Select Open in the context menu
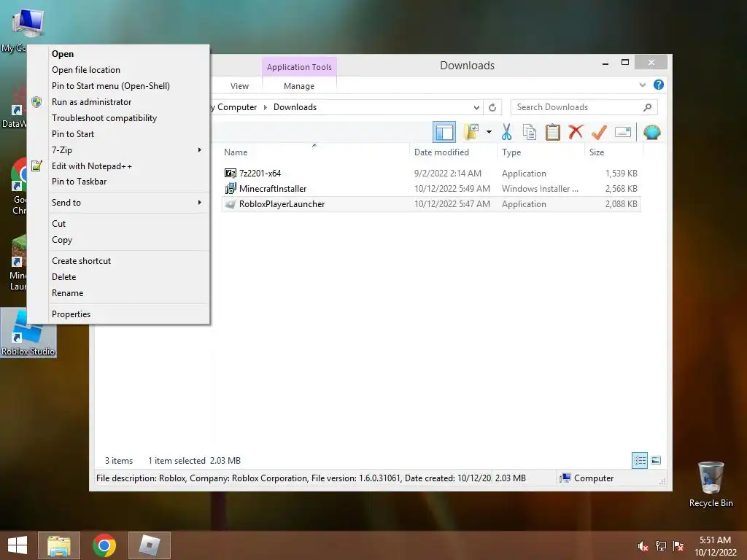 119,54
